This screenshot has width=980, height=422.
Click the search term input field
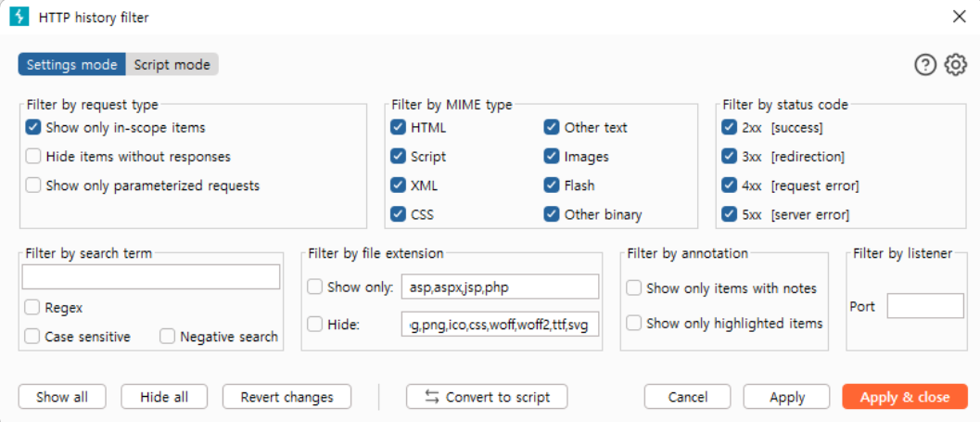[150, 276]
